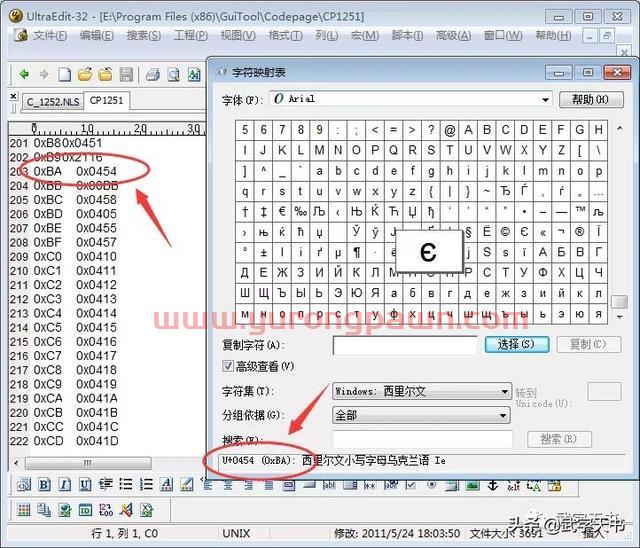Screen dimensions: 640x548
Task: Select the ® character in the grid
Action: coord(580,232)
